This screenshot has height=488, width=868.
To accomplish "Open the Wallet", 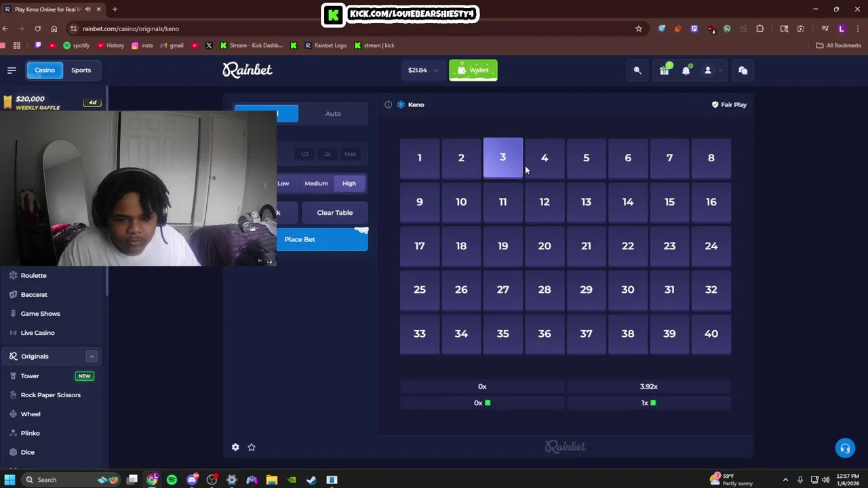I will 473,70.
